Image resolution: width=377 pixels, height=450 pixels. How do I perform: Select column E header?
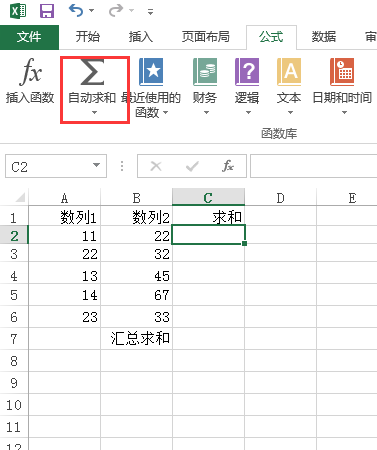[x=347, y=198]
